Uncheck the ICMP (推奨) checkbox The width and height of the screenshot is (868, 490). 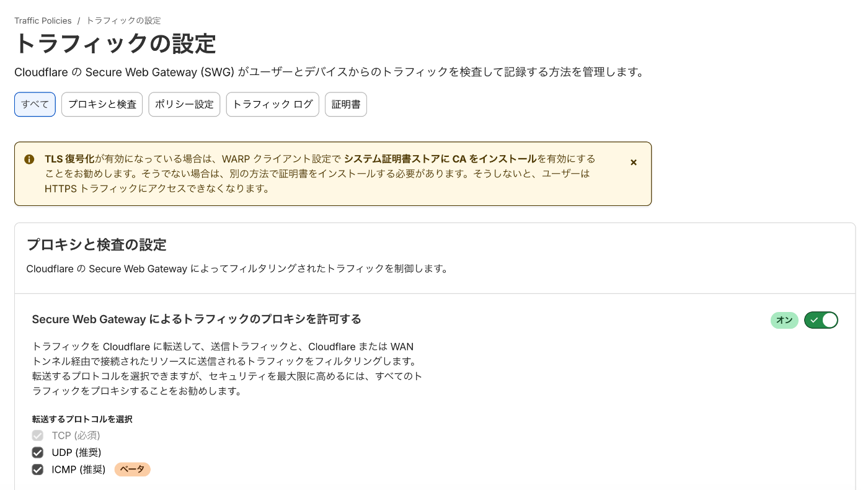click(x=38, y=470)
